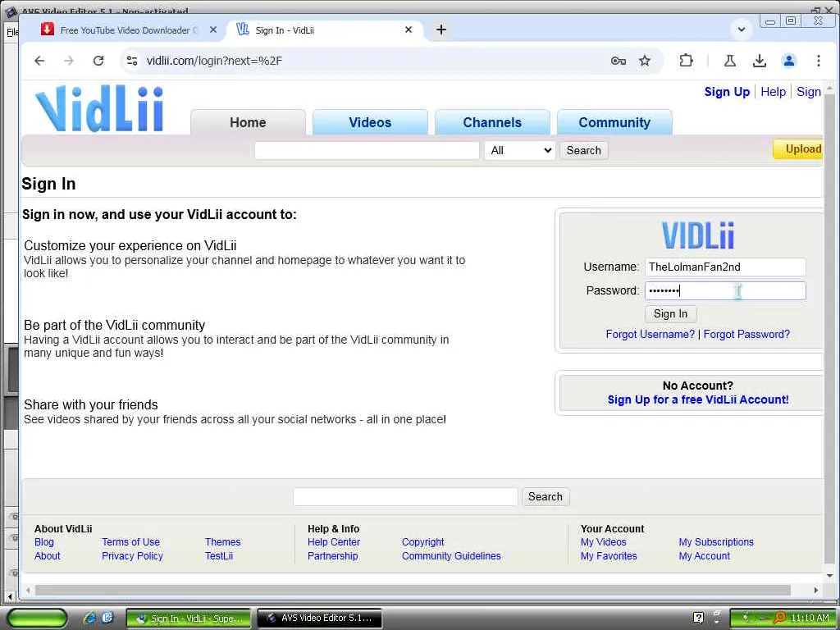This screenshot has width=840, height=630.
Task: Close the Free YouTube Video Downloader tab
Action: [213, 30]
